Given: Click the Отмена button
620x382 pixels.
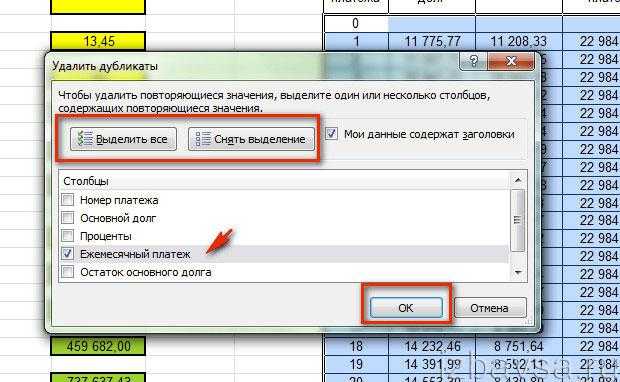Looking at the screenshot, I should [x=490, y=308].
